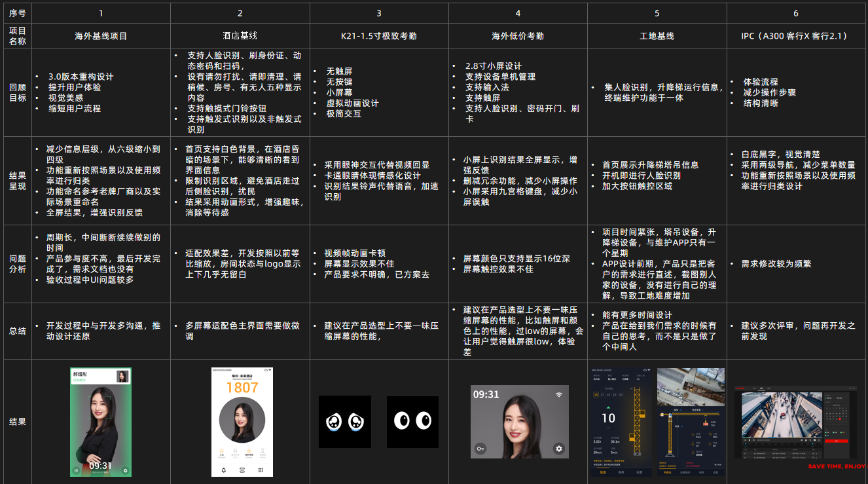Click the grid menu icon beside the 09:31 clock

76,470
